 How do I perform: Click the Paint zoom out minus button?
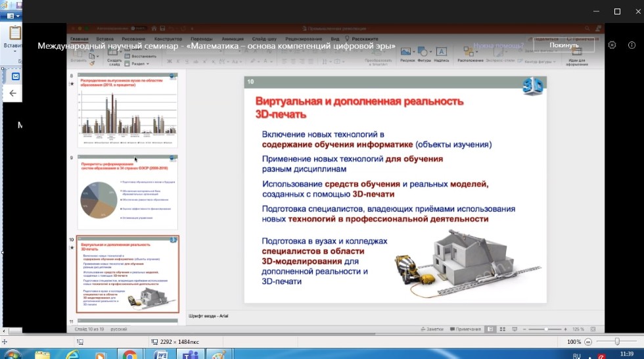[x=587, y=342]
